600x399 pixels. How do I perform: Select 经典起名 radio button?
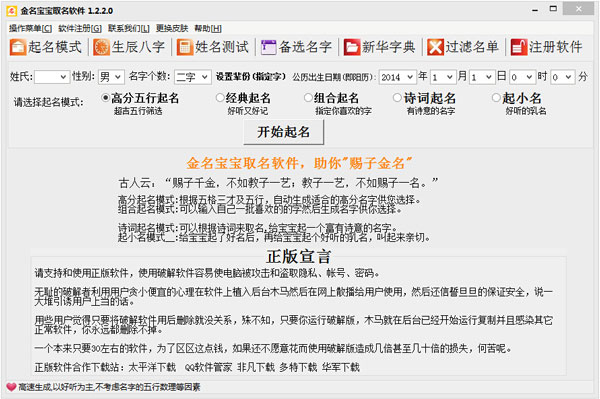pos(220,98)
